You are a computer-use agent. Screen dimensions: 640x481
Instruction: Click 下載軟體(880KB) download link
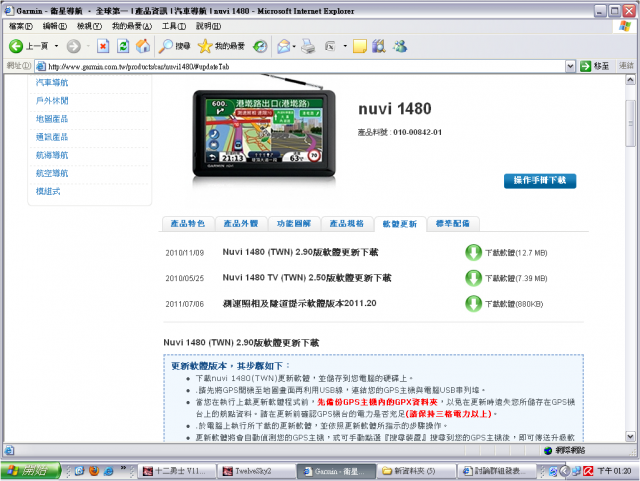pos(514,304)
